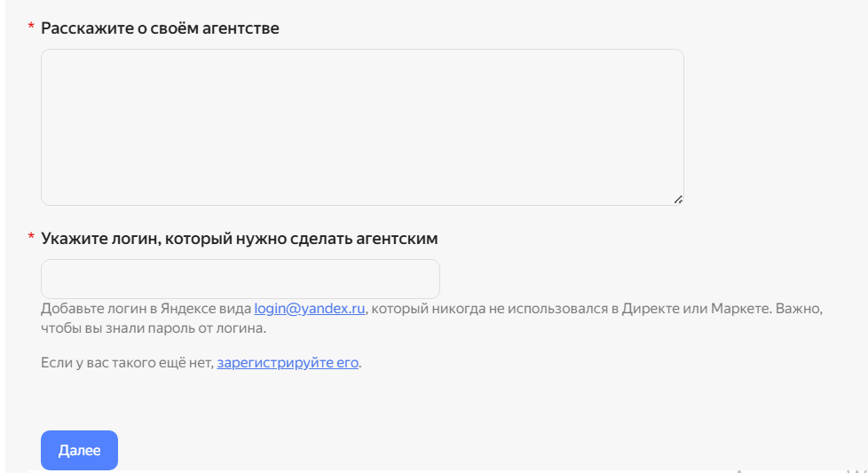Screen dimensions: 868x473
Task: Open the login@yandex.ru link
Action: pos(310,308)
